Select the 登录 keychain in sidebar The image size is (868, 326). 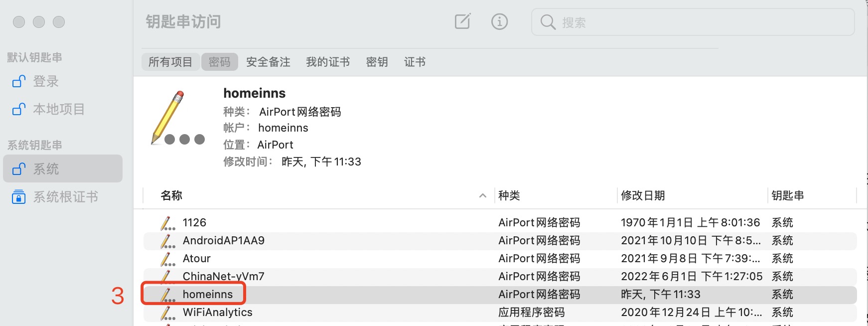(x=63, y=81)
